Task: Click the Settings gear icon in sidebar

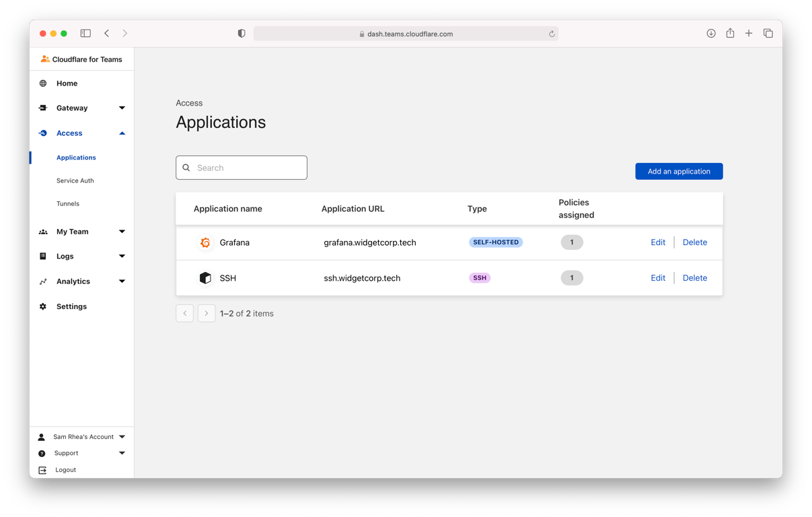Action: coord(43,306)
